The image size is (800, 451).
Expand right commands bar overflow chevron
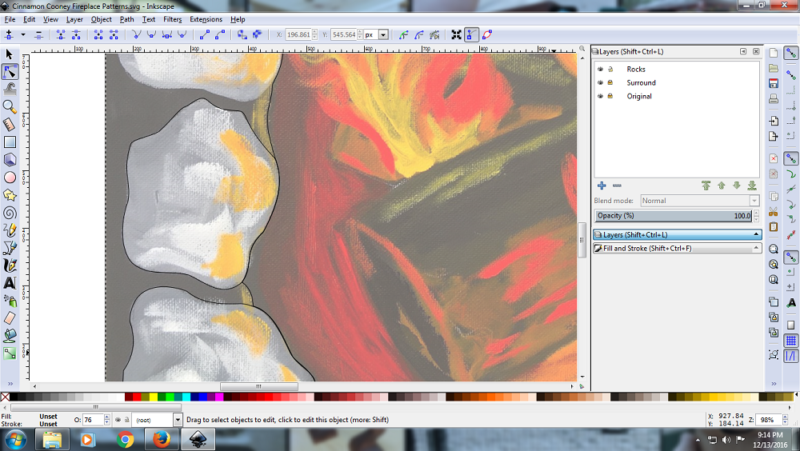773,384
